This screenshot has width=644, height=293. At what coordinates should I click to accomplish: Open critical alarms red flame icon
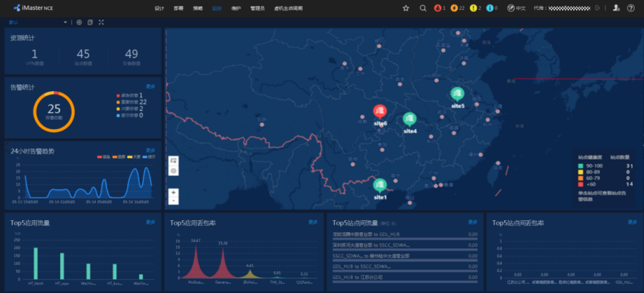click(x=437, y=8)
